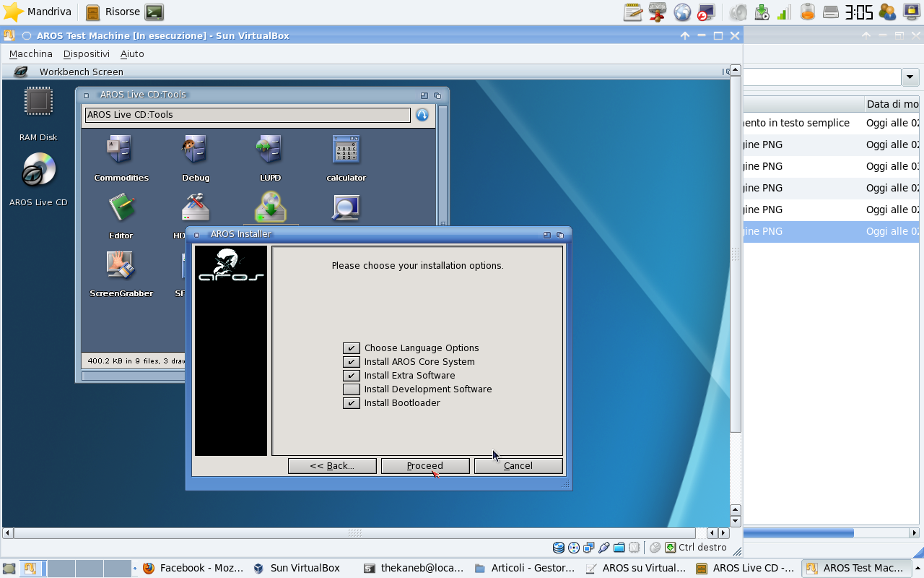Switch to AROS Live CD taskbar item
The image size is (924, 578).
click(746, 569)
